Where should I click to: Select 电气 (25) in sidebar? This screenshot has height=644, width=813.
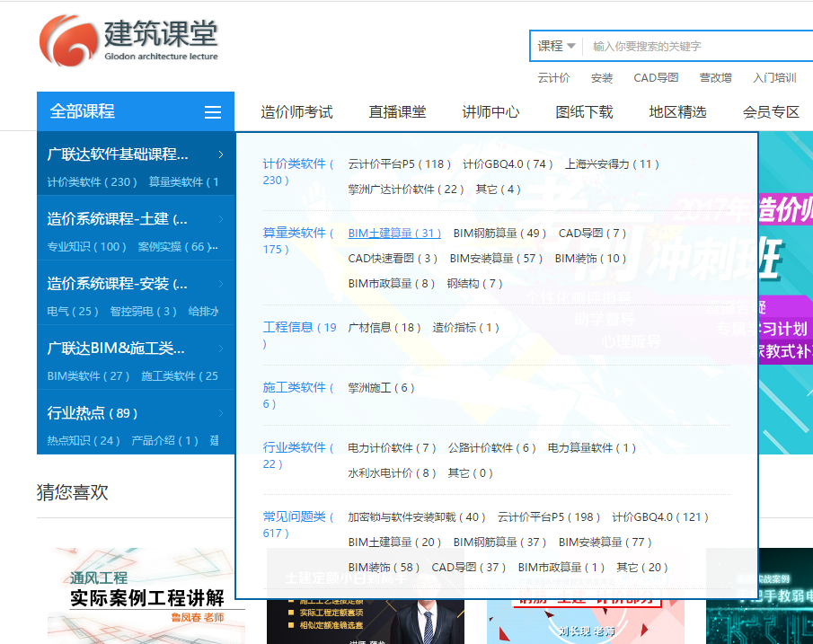click(x=73, y=311)
